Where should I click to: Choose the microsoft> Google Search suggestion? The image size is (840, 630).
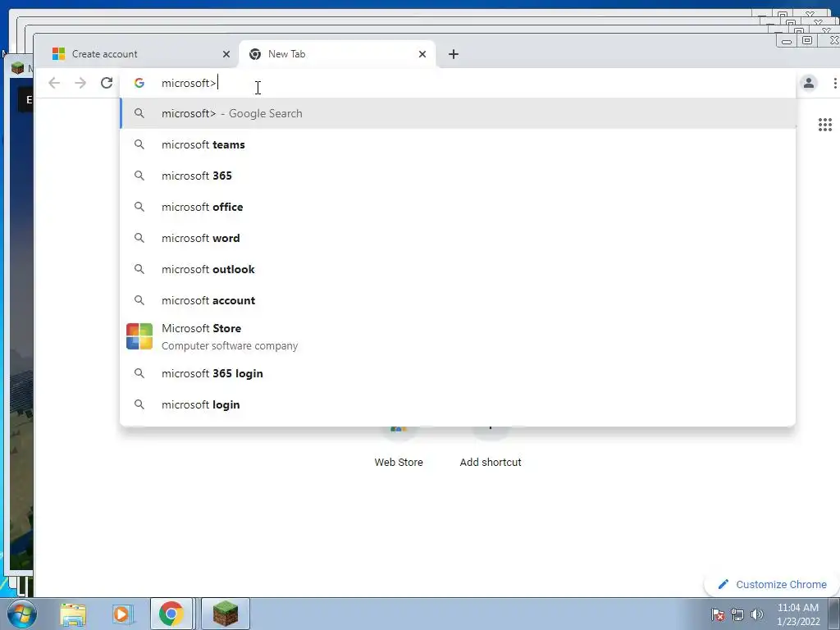pyautogui.click(x=458, y=113)
